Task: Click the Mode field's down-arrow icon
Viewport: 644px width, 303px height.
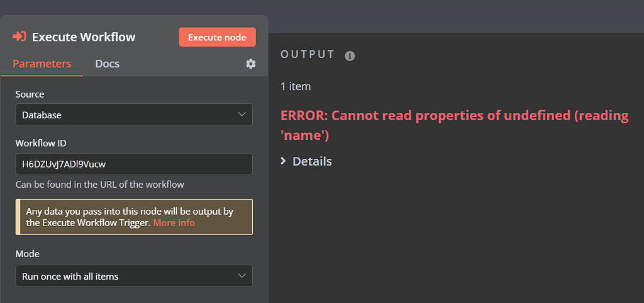Action: click(x=242, y=275)
